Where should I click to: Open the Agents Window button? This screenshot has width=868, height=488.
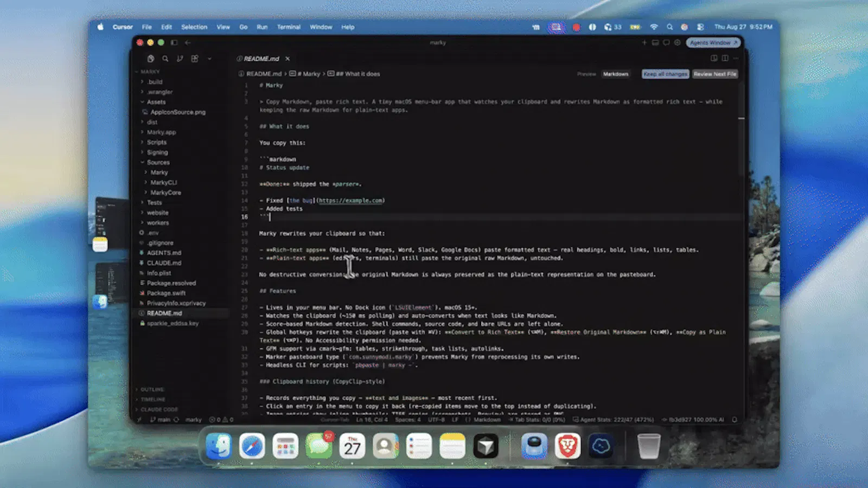click(713, 42)
